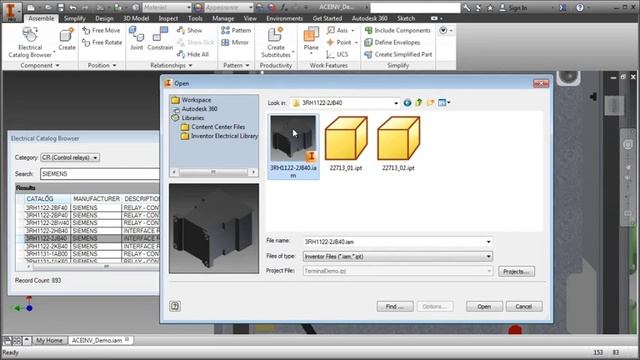Select the Point work feature

tap(341, 42)
